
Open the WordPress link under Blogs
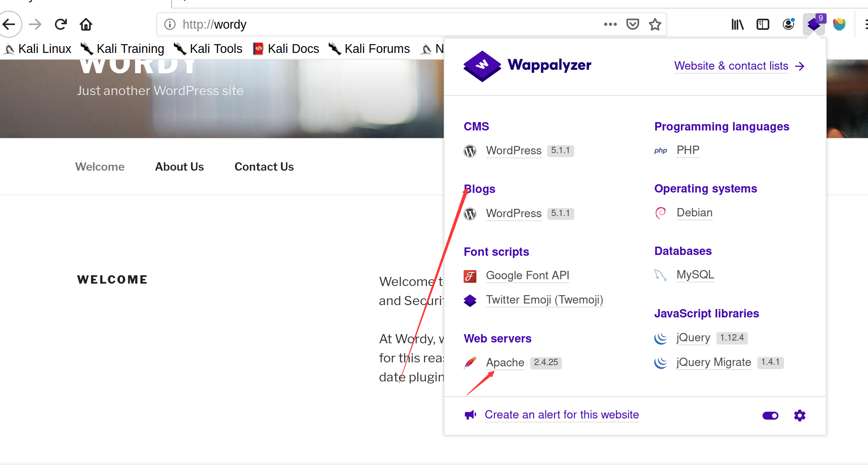point(514,214)
